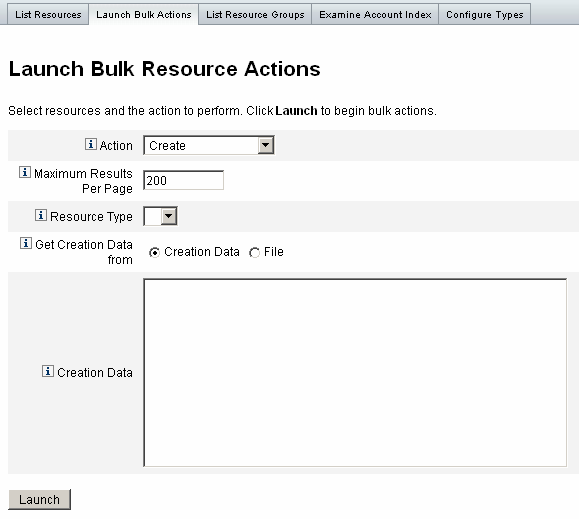This screenshot has width=579, height=519.
Task: Choose the File radio option
Action: (254, 252)
